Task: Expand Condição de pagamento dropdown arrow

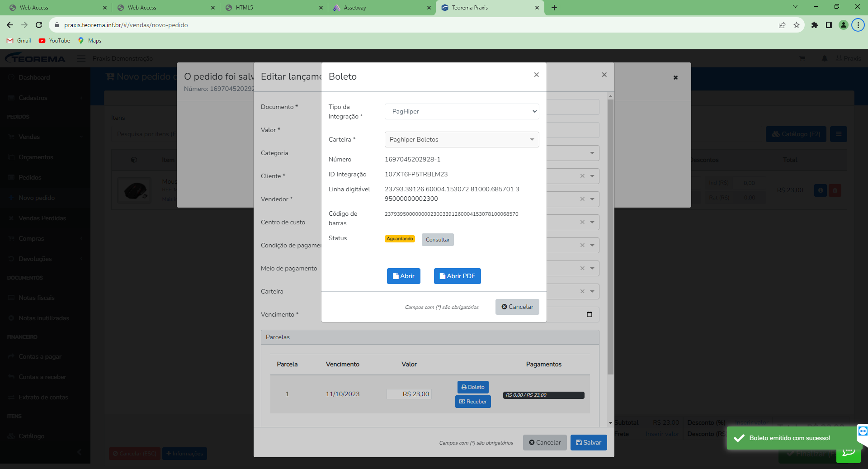Action: click(592, 245)
